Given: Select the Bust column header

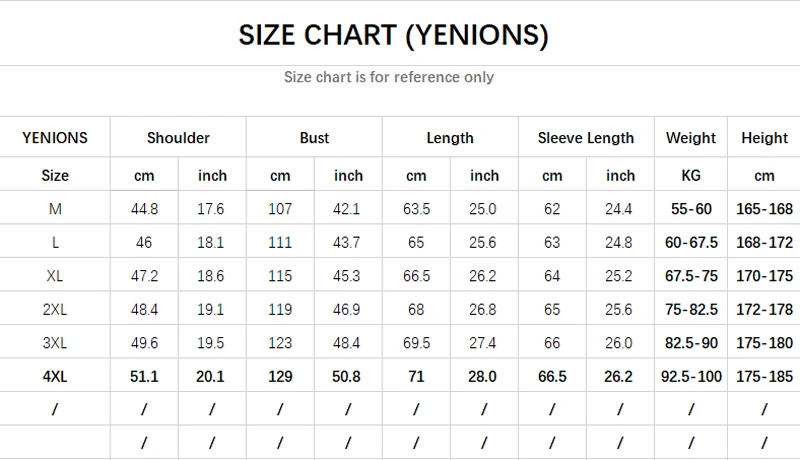Looking at the screenshot, I should (x=314, y=138).
